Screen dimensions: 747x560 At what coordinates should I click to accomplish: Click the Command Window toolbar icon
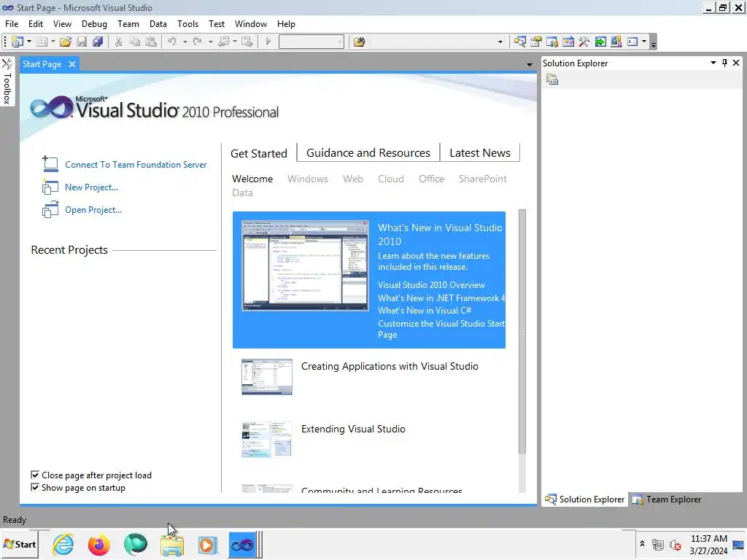coord(632,42)
